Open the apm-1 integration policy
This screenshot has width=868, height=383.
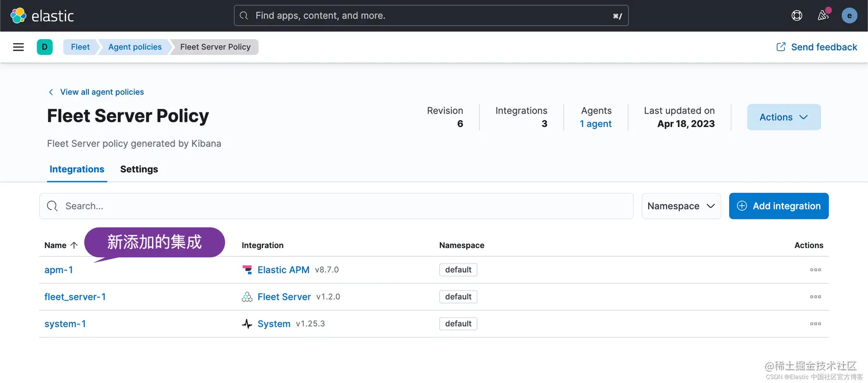coord(59,270)
